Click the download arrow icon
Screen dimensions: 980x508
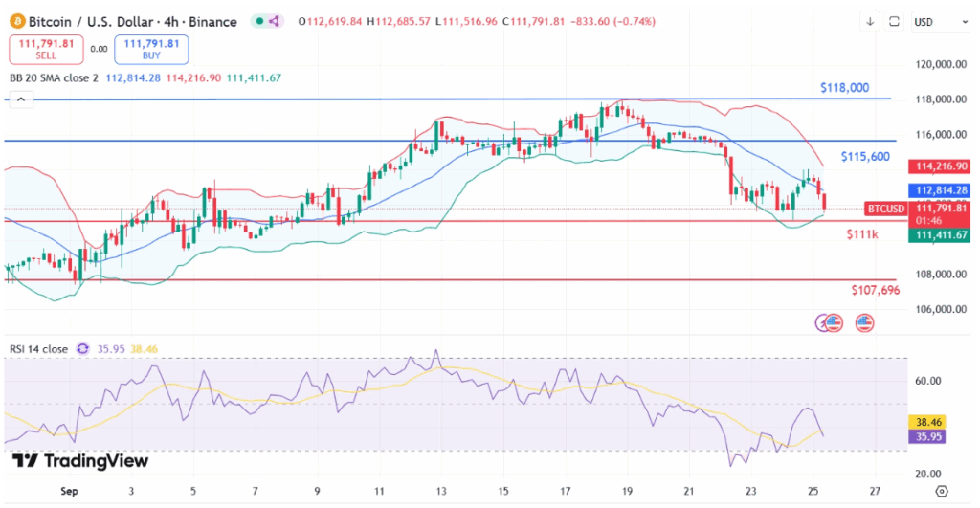(x=870, y=22)
